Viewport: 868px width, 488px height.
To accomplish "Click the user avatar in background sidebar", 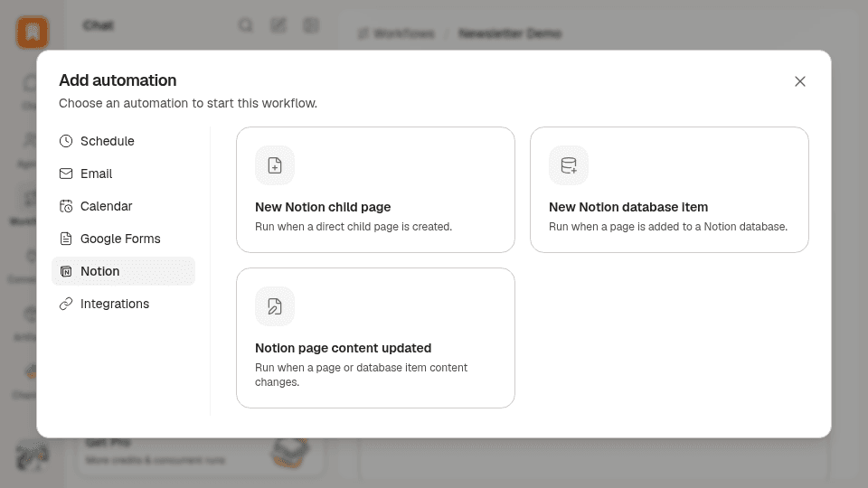I will coord(33,455).
